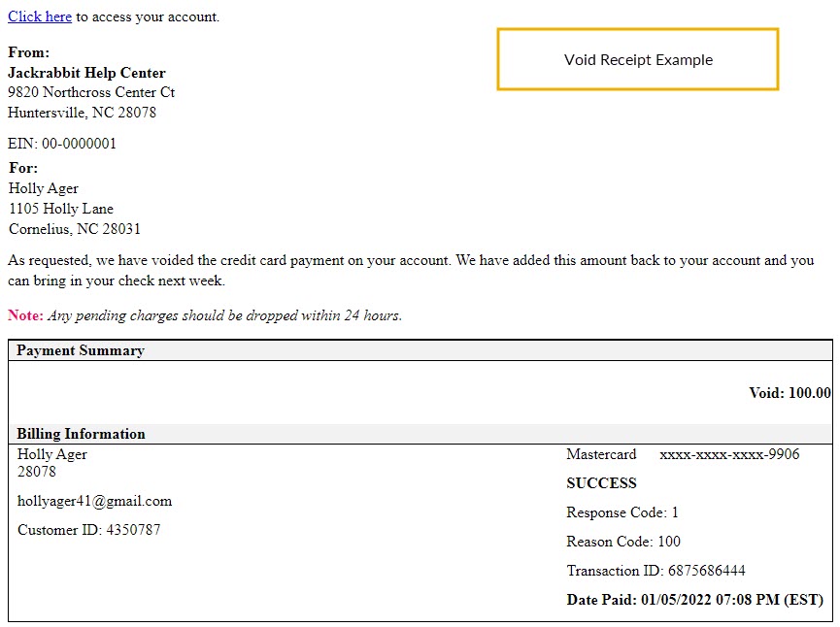Click the Response Code: 1 line

(x=622, y=512)
